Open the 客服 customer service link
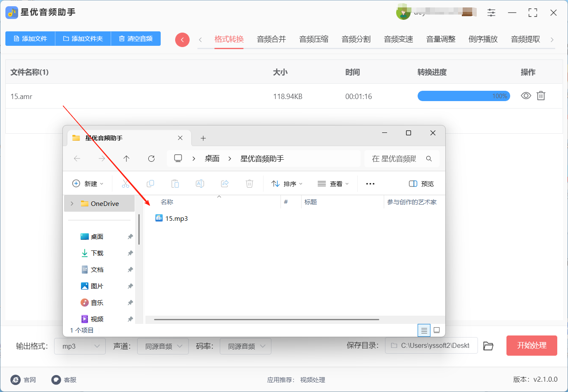 pos(64,380)
